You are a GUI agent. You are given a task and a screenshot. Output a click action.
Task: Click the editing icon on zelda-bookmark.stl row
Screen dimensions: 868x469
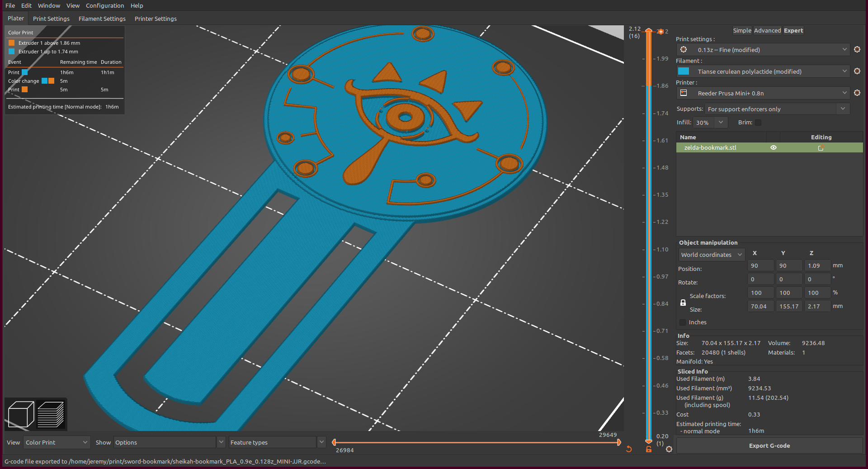[821, 147]
